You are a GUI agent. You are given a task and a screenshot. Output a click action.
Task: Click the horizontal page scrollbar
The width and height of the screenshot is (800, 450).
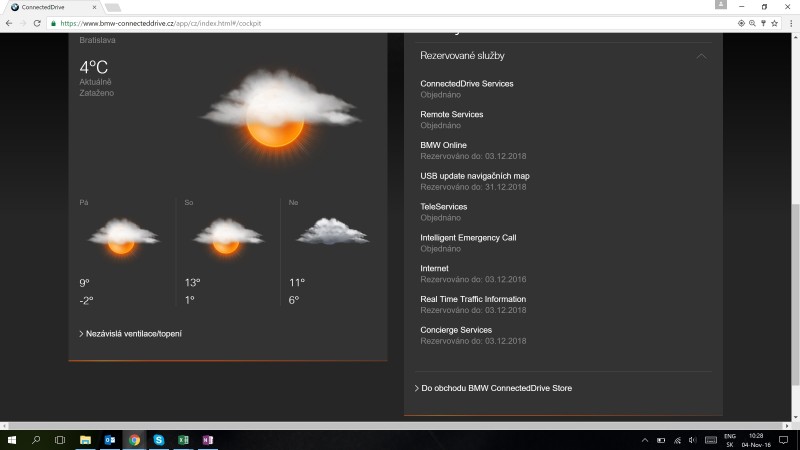point(395,425)
